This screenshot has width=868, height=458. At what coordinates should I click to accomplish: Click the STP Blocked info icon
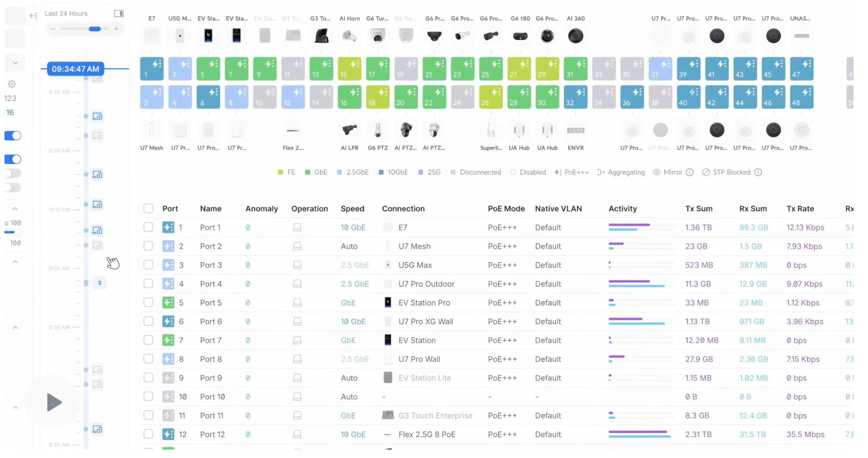pos(758,173)
